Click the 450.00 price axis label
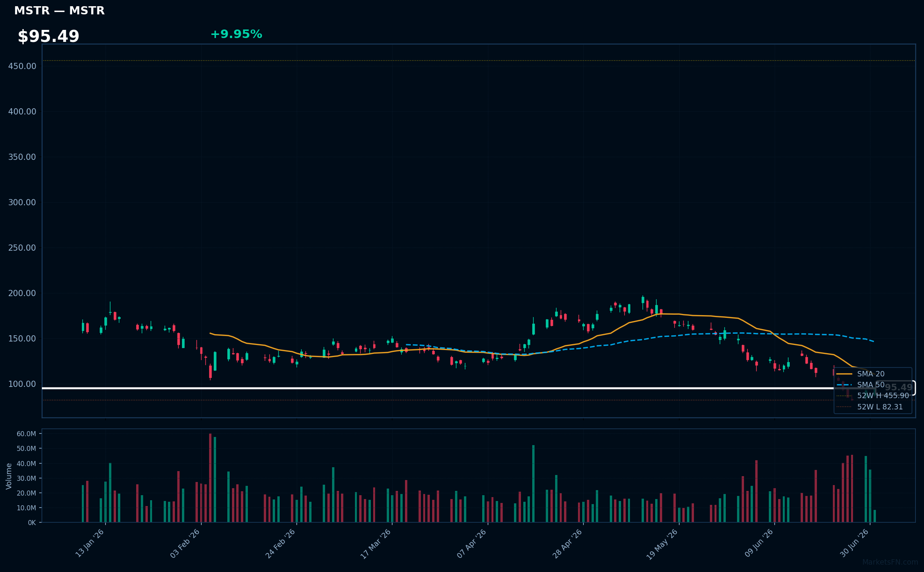The width and height of the screenshot is (924, 572). (22, 66)
